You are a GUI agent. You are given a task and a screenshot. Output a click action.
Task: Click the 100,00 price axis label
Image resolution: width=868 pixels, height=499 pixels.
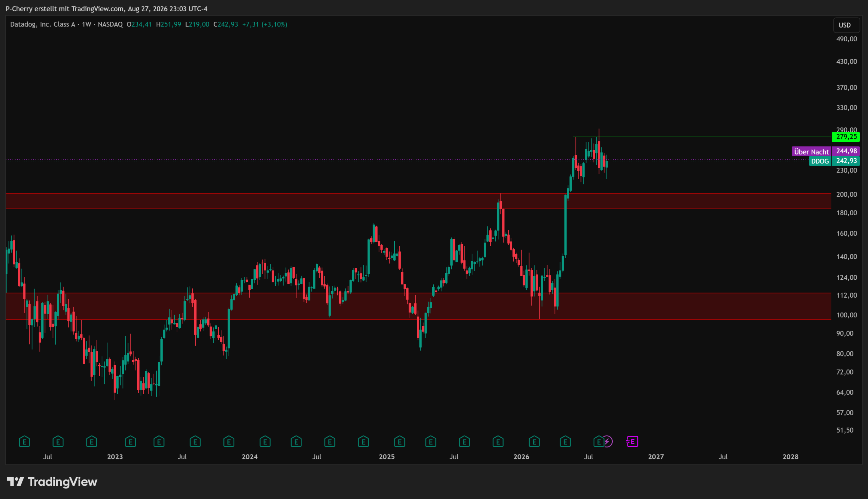coord(846,315)
